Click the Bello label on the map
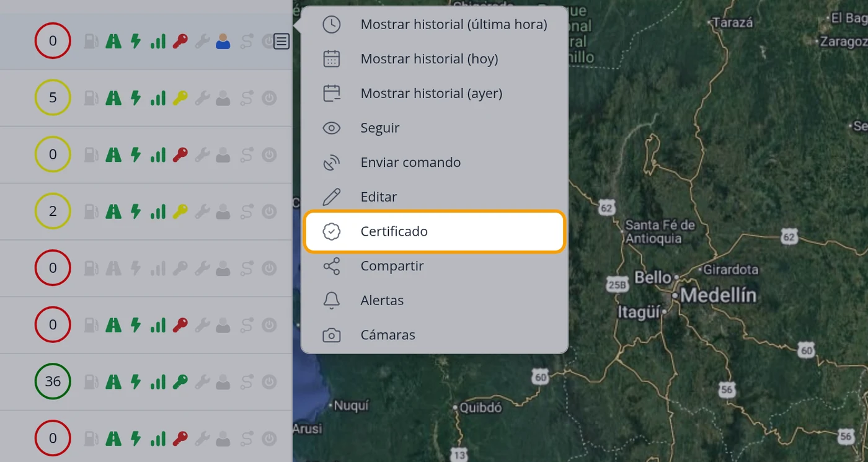 tap(653, 277)
